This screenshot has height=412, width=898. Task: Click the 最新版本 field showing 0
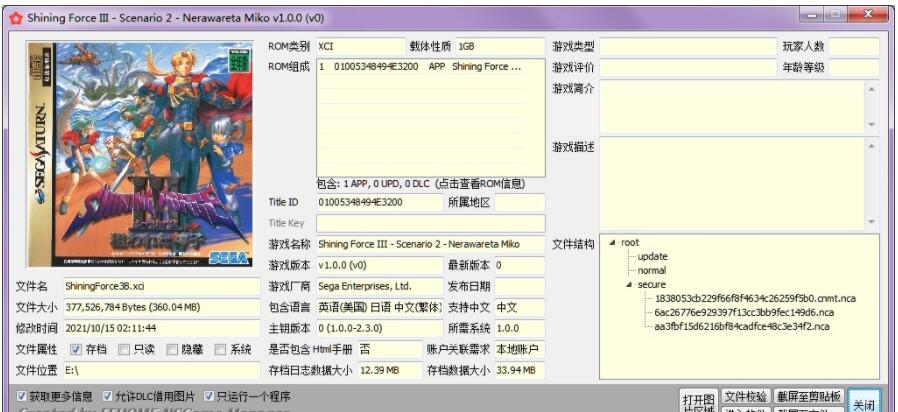pyautogui.click(x=520, y=266)
